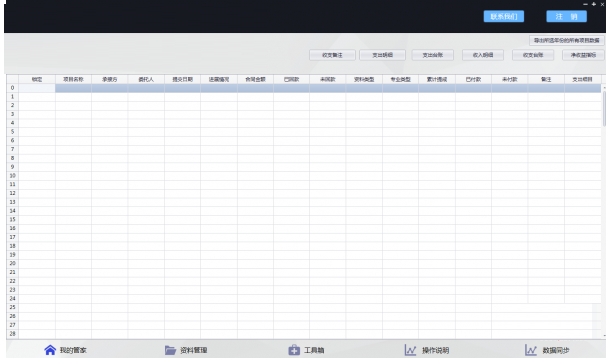Screen dimensions: 610x364
Task: Select the 备注 column header
Action: tap(546, 79)
